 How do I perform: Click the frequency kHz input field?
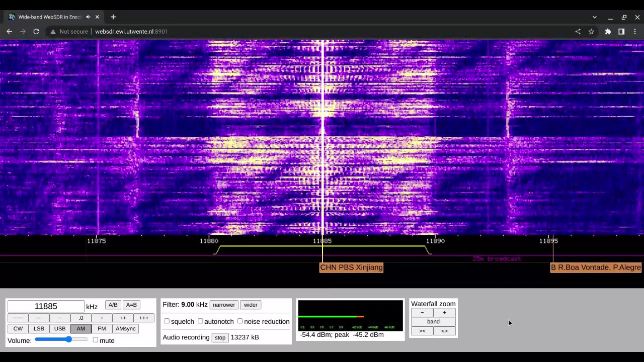45,306
